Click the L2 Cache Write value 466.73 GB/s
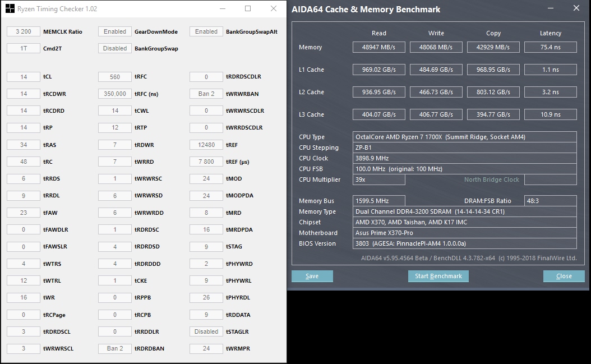The width and height of the screenshot is (591, 364). coord(436,92)
